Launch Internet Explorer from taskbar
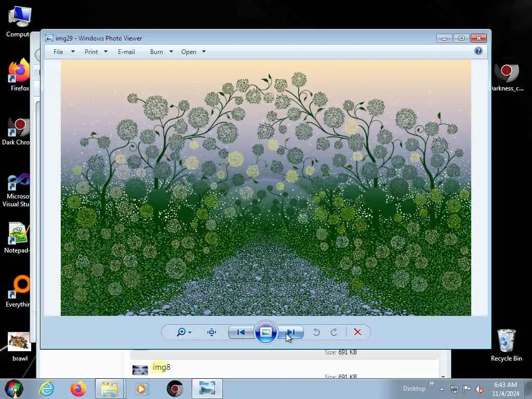 (46, 389)
